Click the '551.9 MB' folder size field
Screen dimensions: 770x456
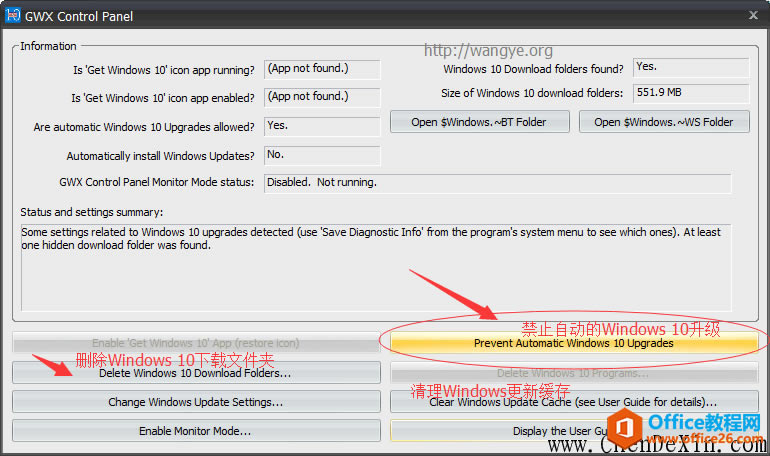[x=691, y=93]
